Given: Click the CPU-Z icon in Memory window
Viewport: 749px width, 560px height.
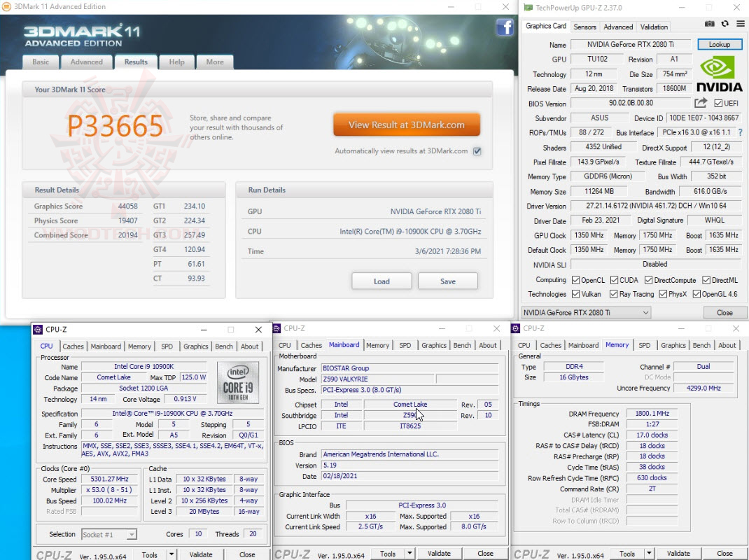Looking at the screenshot, I should pos(515,328).
